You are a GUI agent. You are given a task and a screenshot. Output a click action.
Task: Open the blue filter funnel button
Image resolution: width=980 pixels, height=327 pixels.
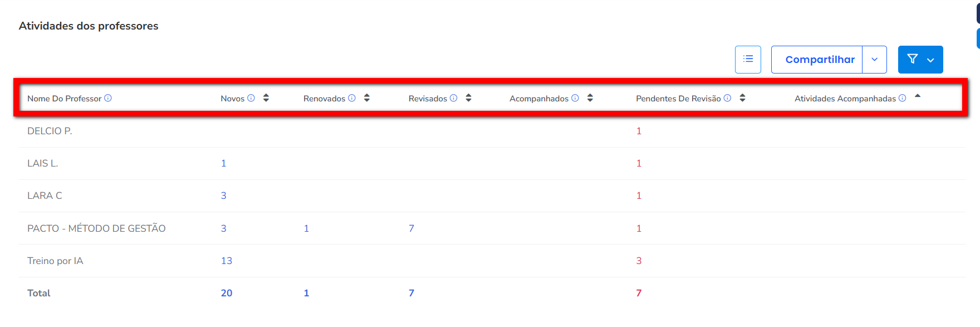920,59
